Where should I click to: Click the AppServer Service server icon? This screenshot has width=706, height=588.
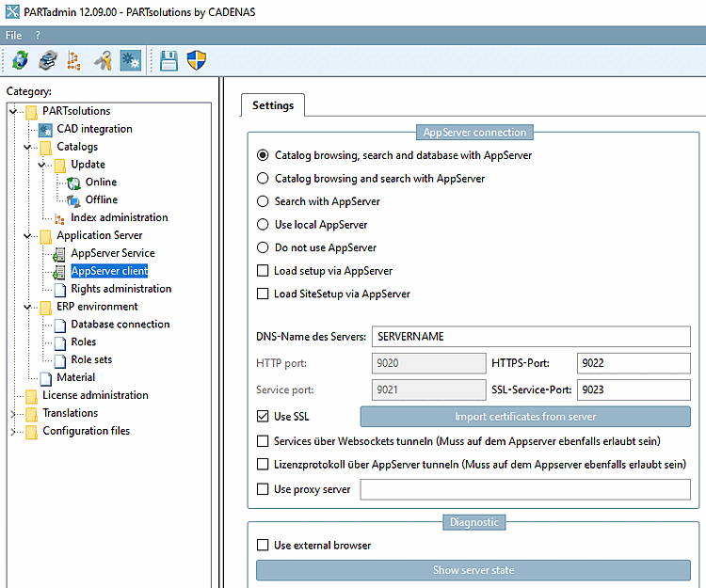59,255
